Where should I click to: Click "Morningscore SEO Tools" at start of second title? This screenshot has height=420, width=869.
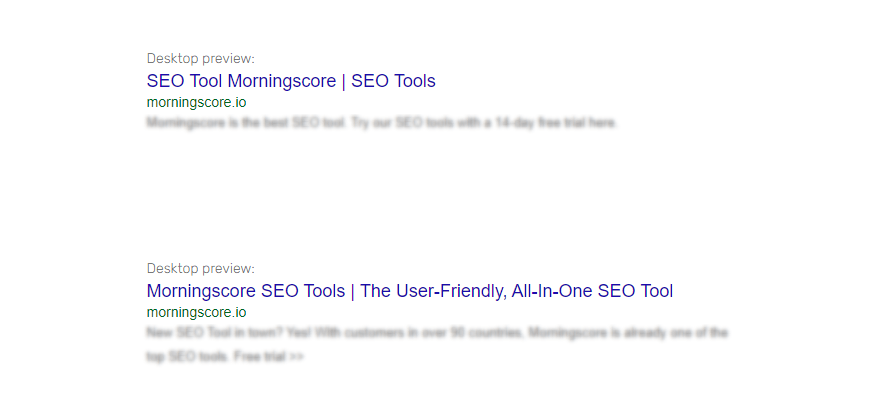click(244, 291)
